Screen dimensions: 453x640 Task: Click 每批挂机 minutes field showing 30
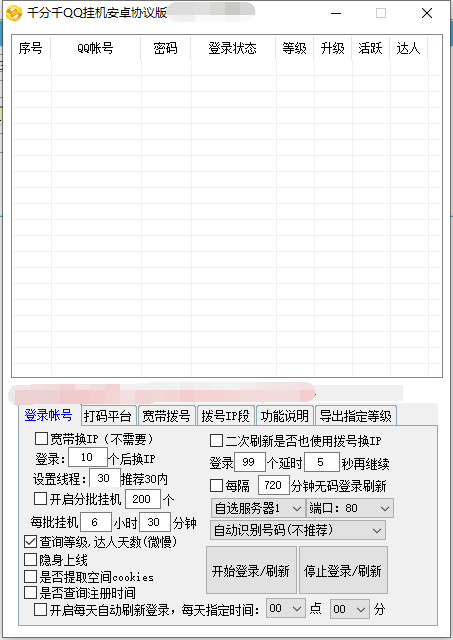[155, 522]
